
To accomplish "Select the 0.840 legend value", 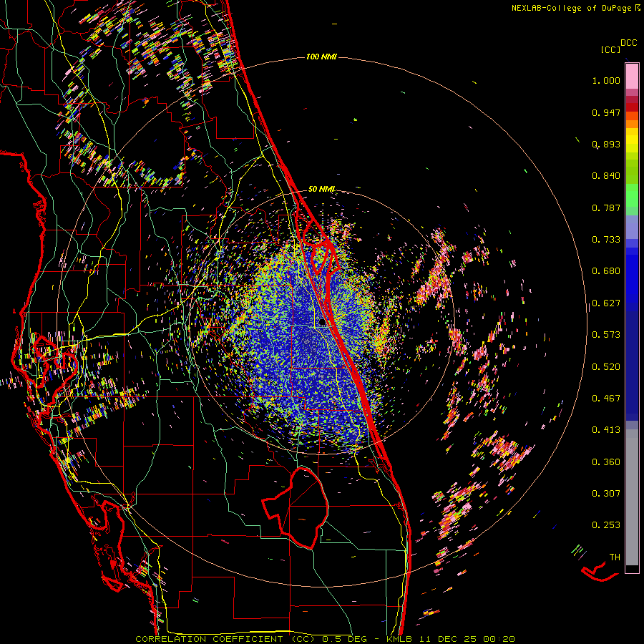I will (x=606, y=176).
